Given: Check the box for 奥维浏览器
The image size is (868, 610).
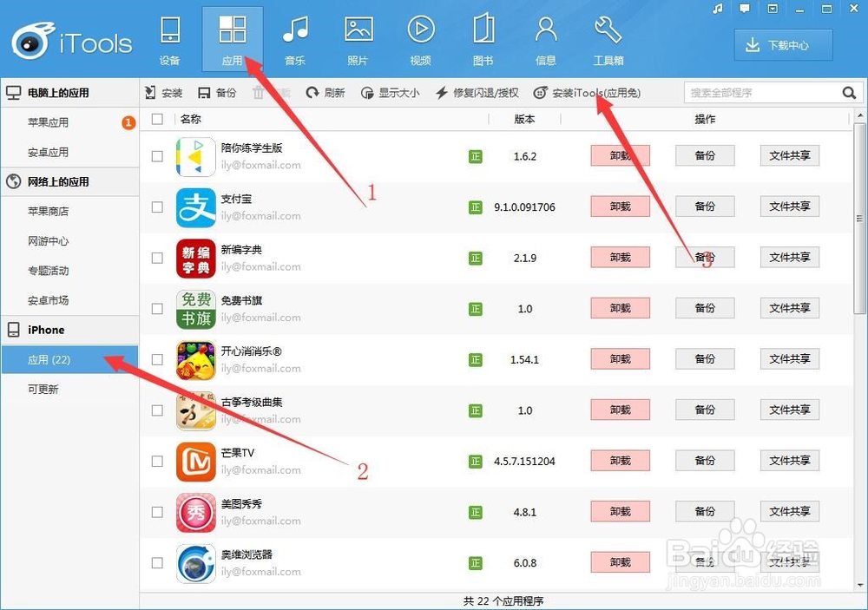Looking at the screenshot, I should click(157, 563).
